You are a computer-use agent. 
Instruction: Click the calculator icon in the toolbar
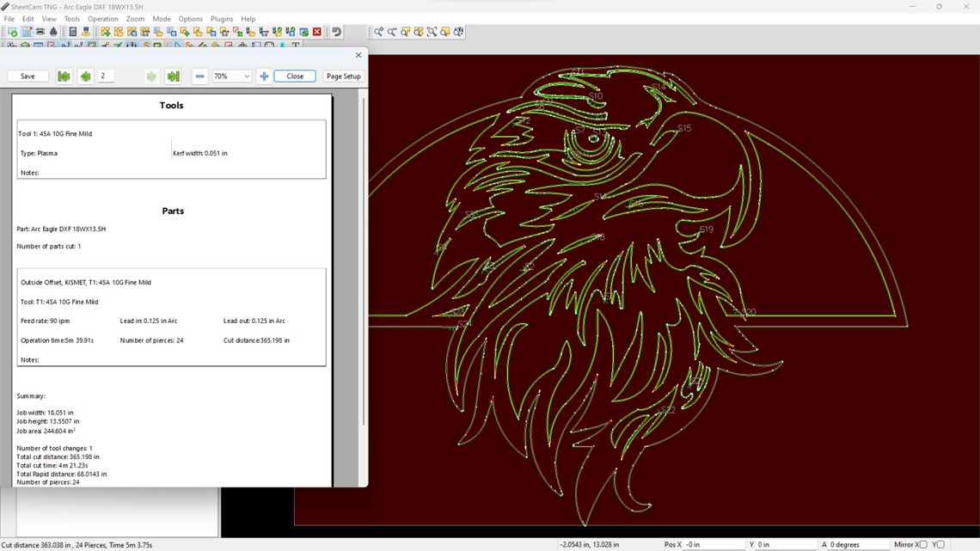click(71, 31)
